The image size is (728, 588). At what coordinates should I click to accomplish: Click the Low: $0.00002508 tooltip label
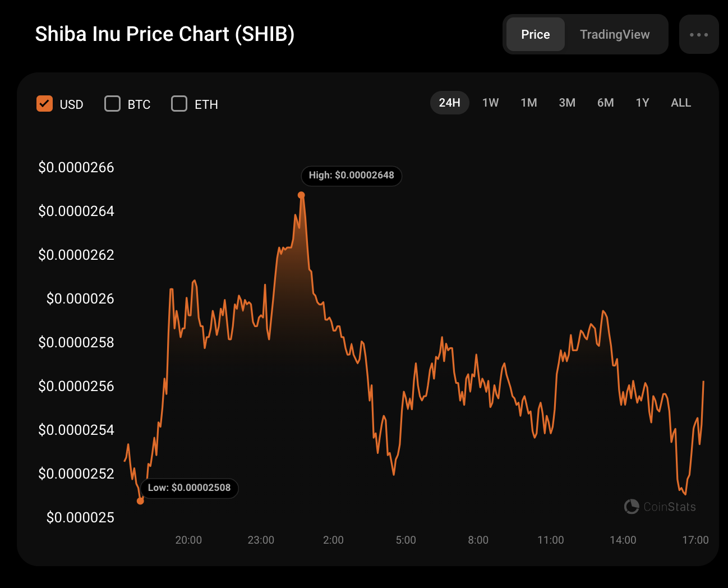tap(189, 488)
